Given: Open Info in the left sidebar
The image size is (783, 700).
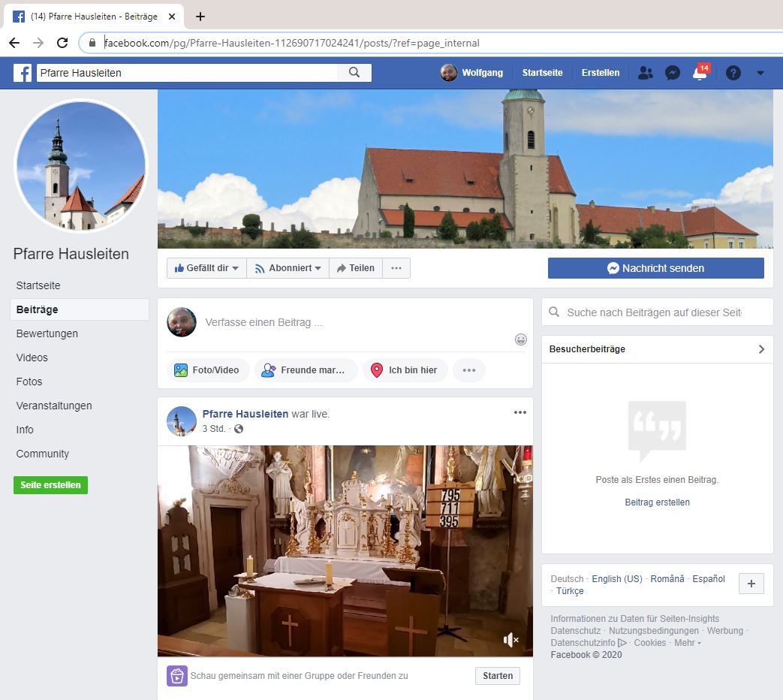Looking at the screenshot, I should point(25,429).
